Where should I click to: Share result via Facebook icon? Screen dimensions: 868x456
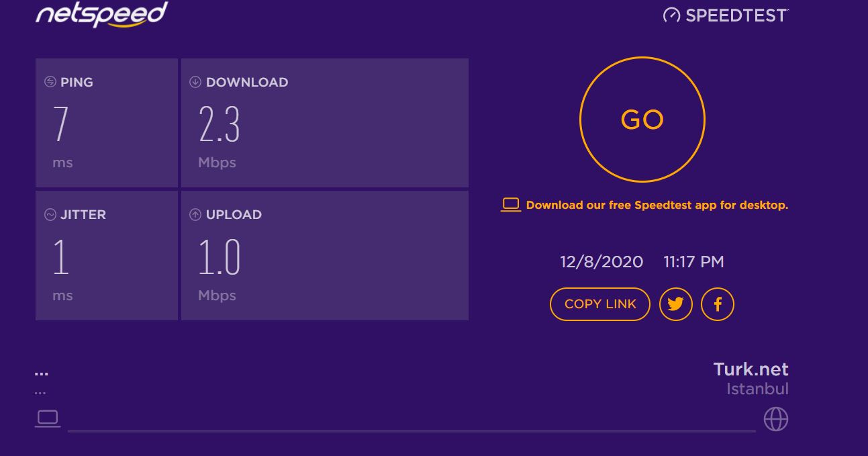(718, 304)
